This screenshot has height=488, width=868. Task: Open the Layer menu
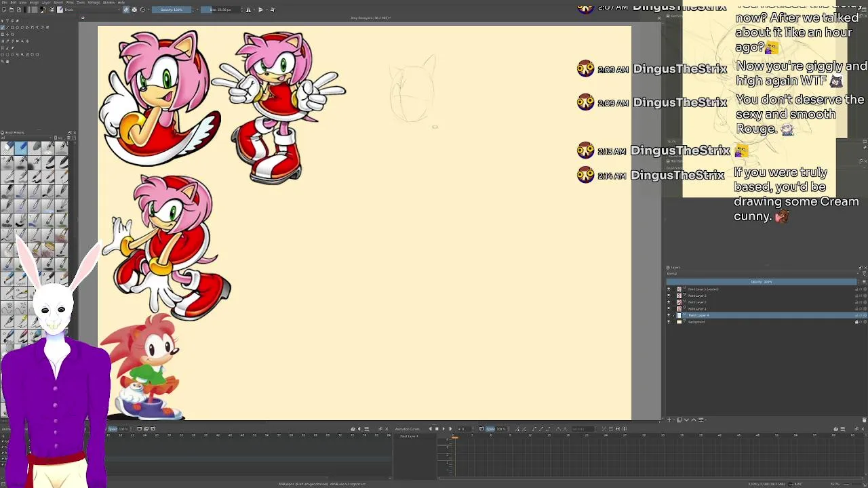(x=46, y=3)
